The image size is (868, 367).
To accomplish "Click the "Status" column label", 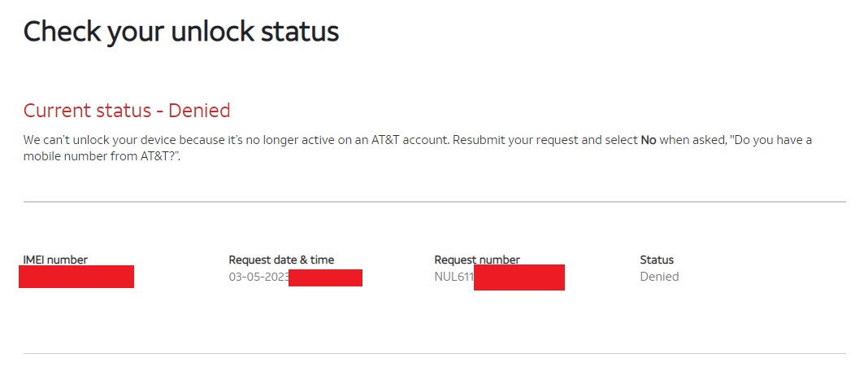I will pos(657,260).
